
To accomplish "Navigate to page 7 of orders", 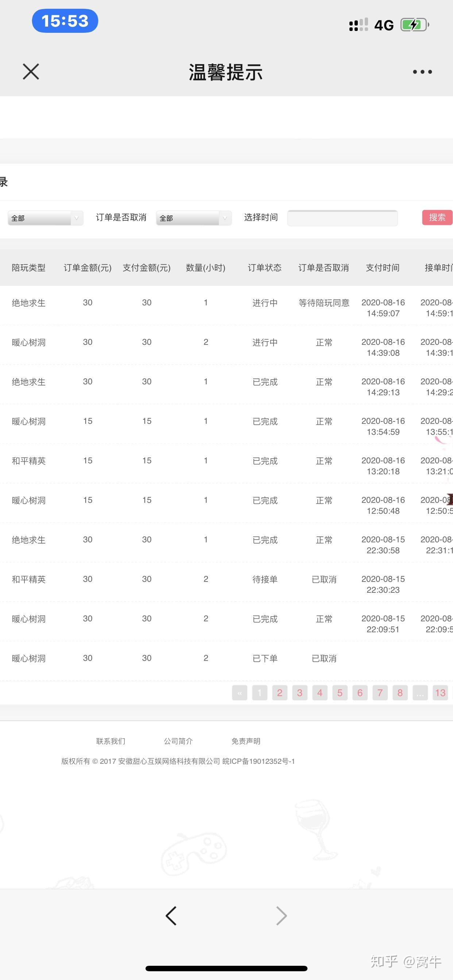I will pos(380,693).
